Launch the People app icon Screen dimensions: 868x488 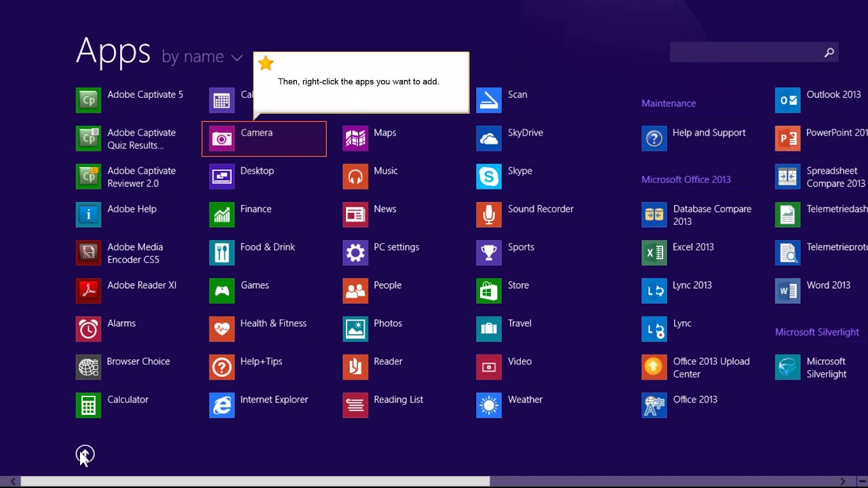[x=355, y=291]
